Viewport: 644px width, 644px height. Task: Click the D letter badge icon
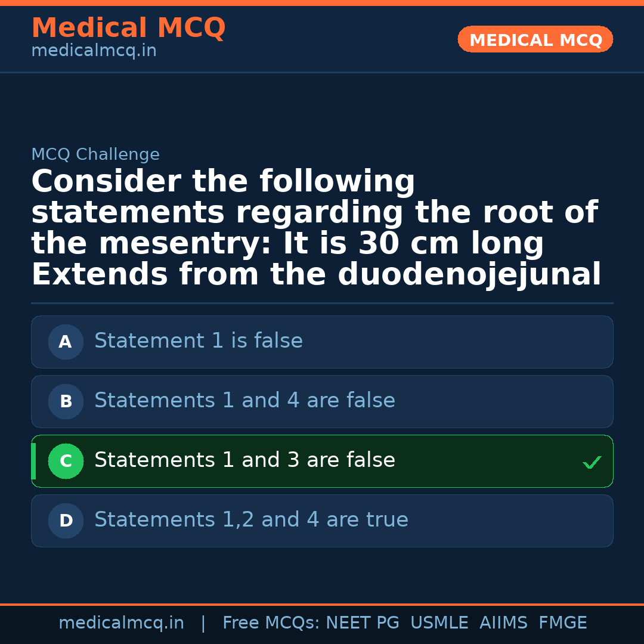tap(66, 521)
